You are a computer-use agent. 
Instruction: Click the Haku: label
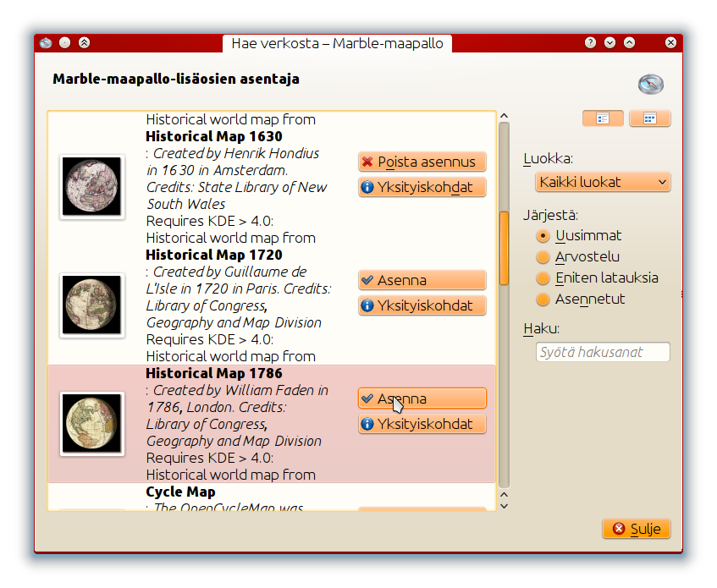[x=542, y=328]
